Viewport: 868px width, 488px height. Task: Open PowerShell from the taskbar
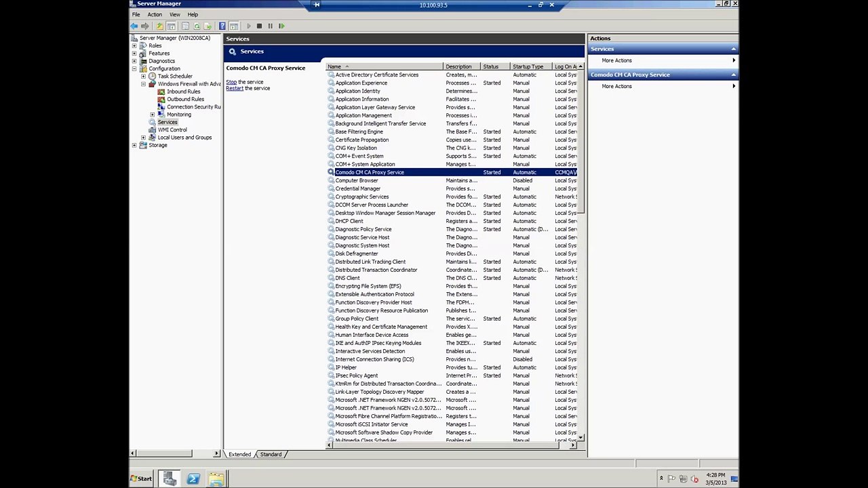click(193, 479)
